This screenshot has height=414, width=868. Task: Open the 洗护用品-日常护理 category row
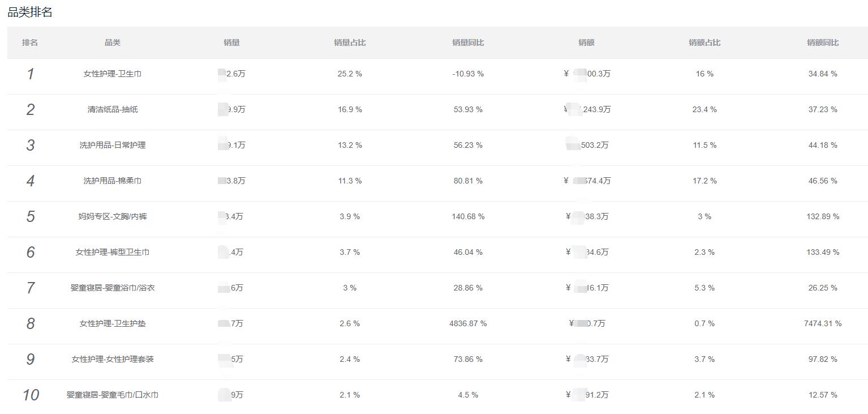click(113, 145)
